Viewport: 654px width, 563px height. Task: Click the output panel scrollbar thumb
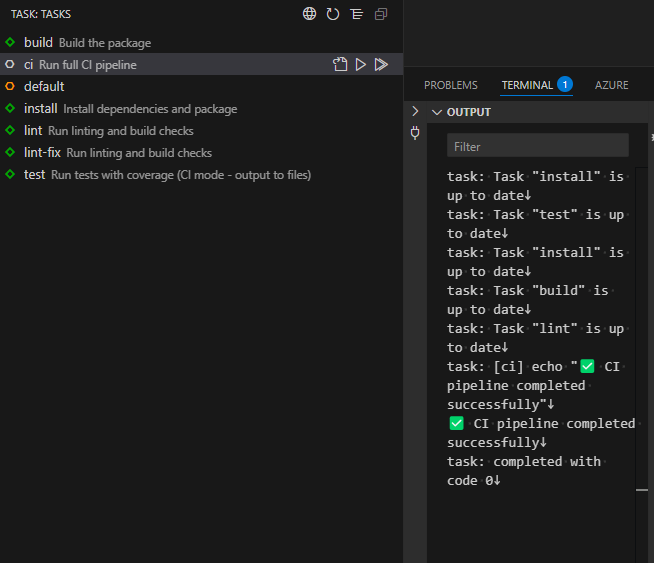(x=642, y=490)
